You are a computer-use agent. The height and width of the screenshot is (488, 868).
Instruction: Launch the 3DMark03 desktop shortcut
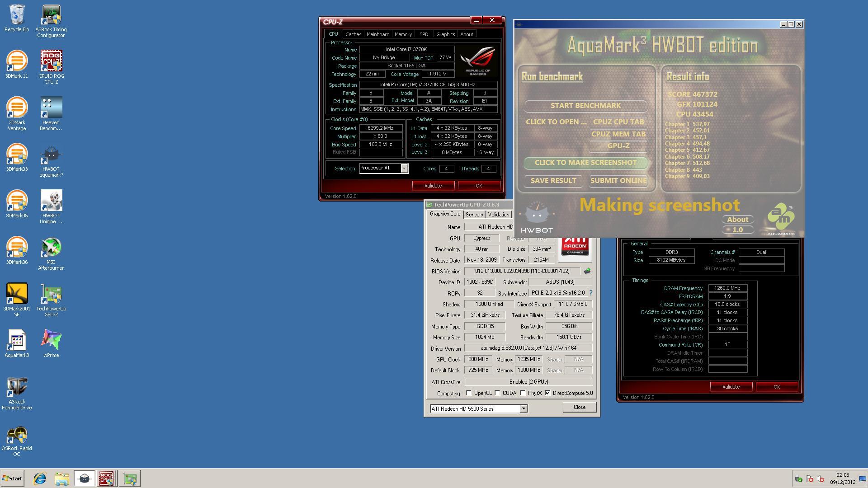click(17, 158)
